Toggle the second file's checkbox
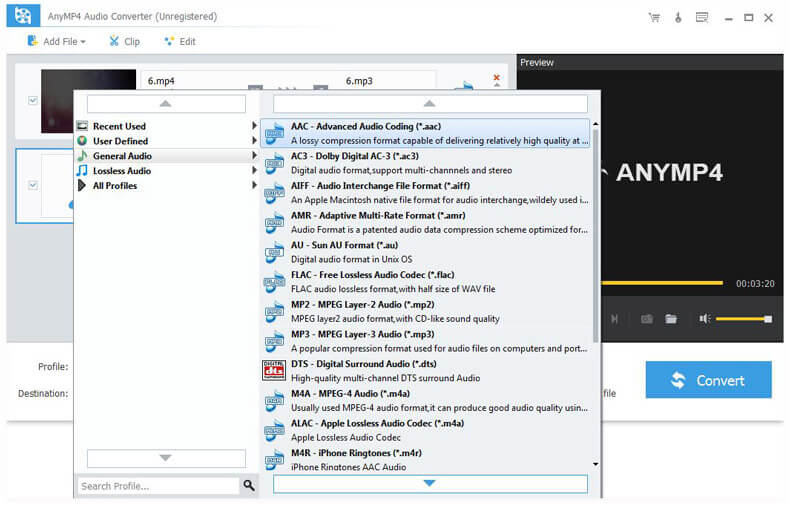 pos(33,185)
